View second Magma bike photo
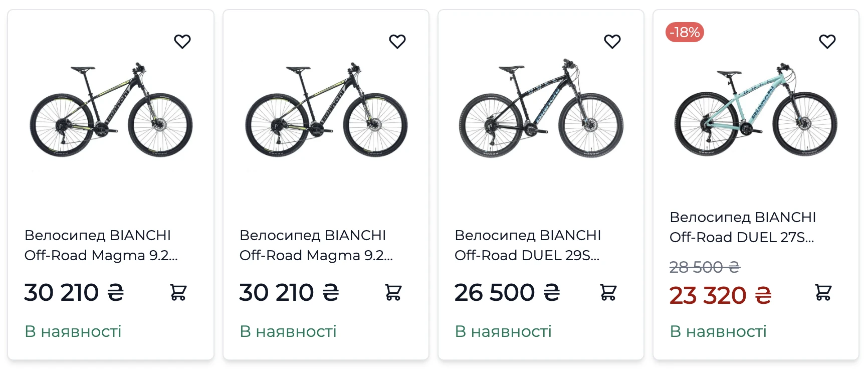868x373 pixels. 326,110
